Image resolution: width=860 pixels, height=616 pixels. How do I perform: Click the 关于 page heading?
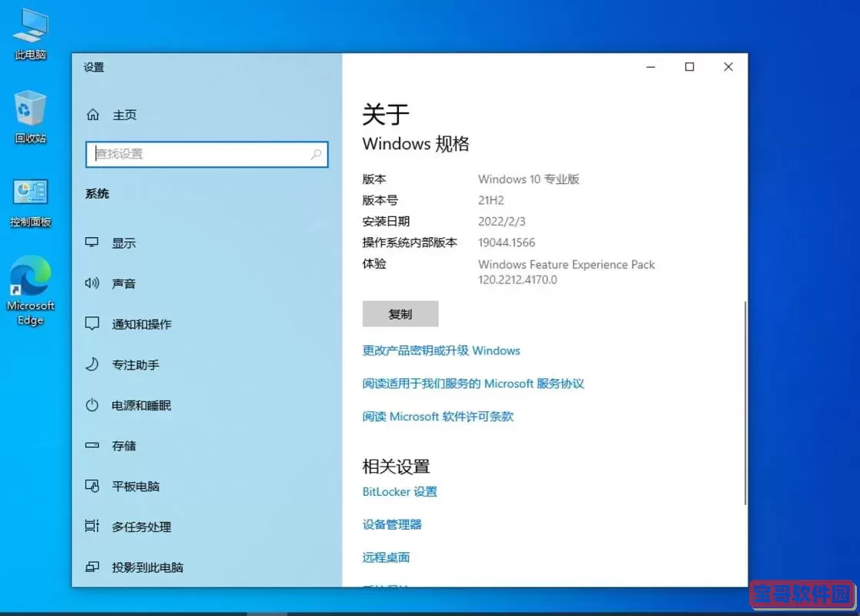point(386,114)
